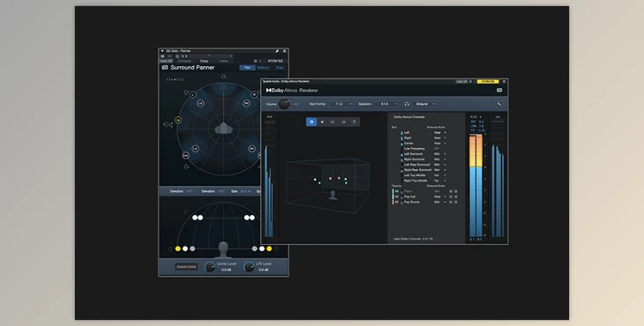644x326 pixels.
Task: Mute the Pop Drums object
Action: [x=451, y=202]
